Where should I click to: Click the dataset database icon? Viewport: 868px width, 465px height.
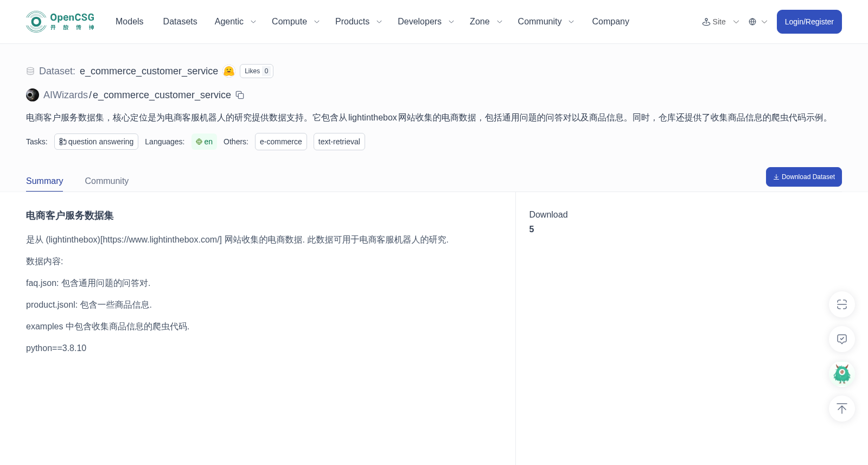(x=30, y=71)
